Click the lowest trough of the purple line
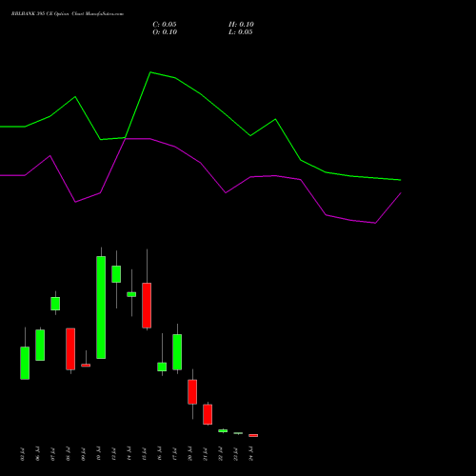 point(375,223)
